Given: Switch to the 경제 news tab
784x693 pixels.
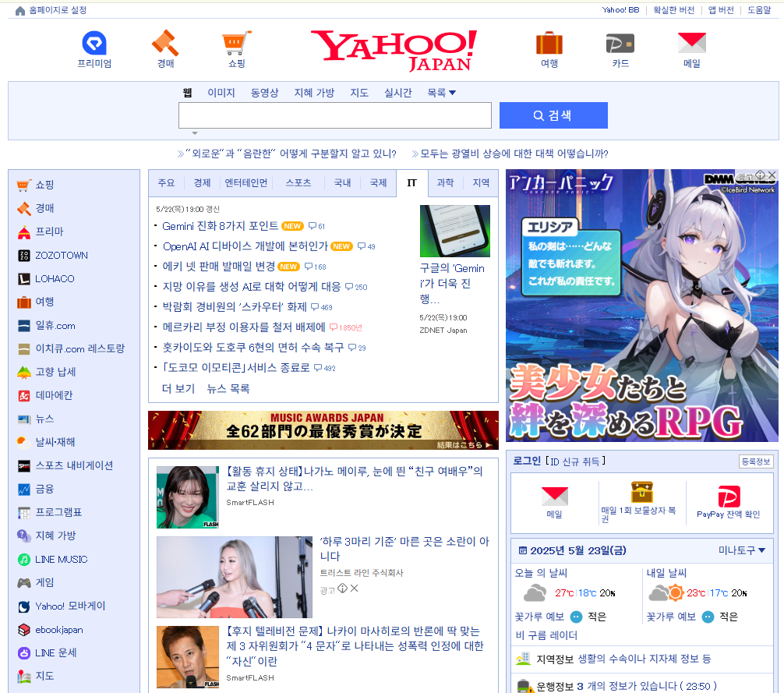Looking at the screenshot, I should pyautogui.click(x=202, y=183).
